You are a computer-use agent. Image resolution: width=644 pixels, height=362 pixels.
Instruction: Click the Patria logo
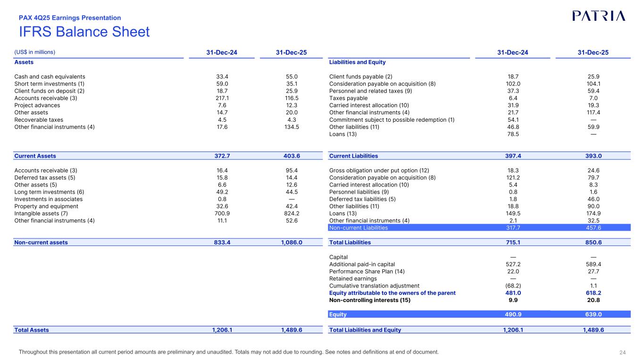pyautogui.click(x=598, y=16)
